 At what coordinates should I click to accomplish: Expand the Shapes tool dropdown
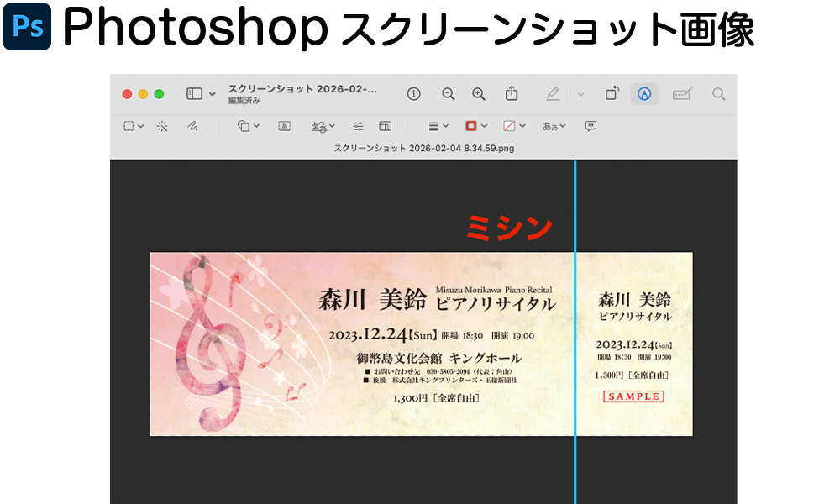point(248,126)
